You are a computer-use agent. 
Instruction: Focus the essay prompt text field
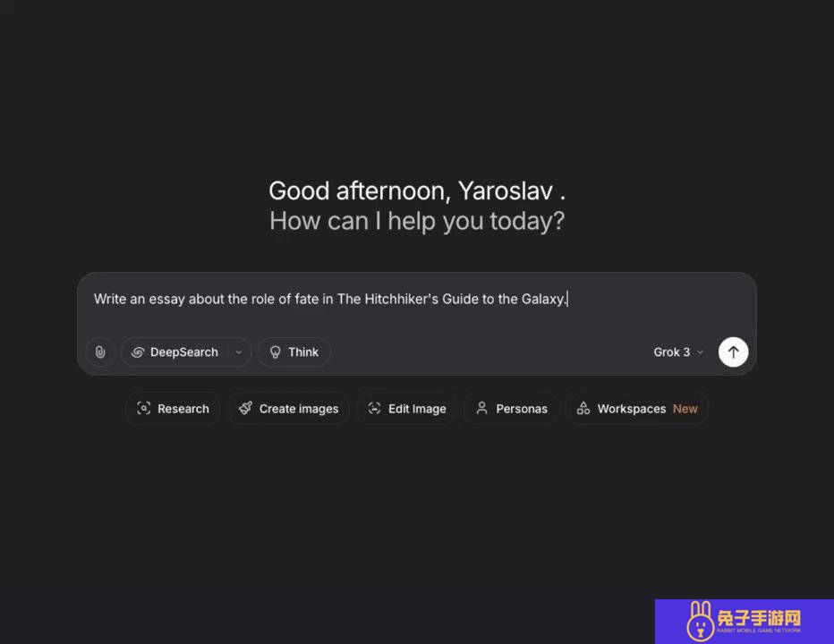coord(416,300)
